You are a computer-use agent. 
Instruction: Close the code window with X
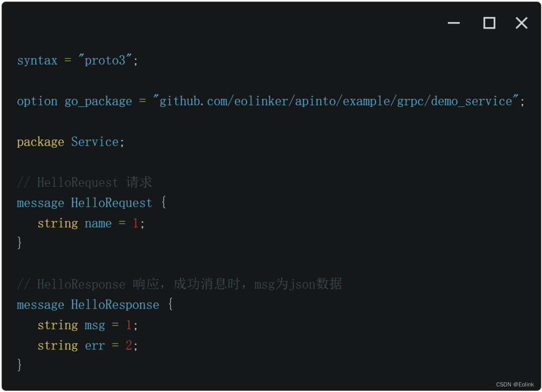point(521,23)
